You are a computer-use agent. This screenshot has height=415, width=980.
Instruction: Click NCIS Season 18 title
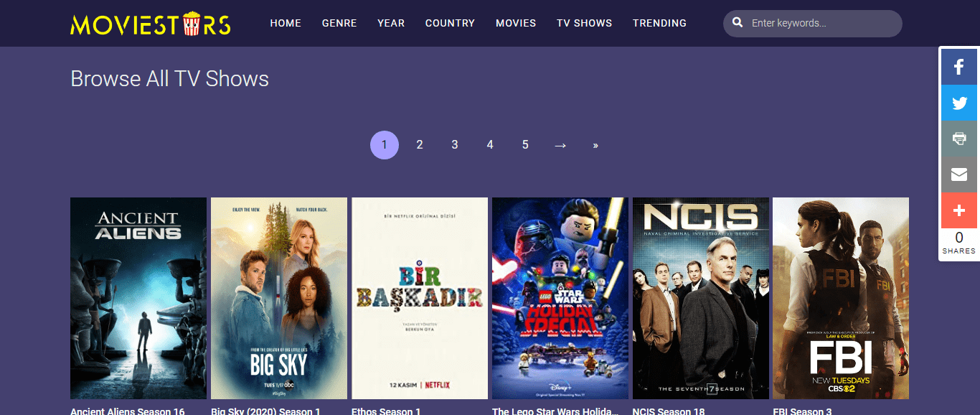coord(669,411)
